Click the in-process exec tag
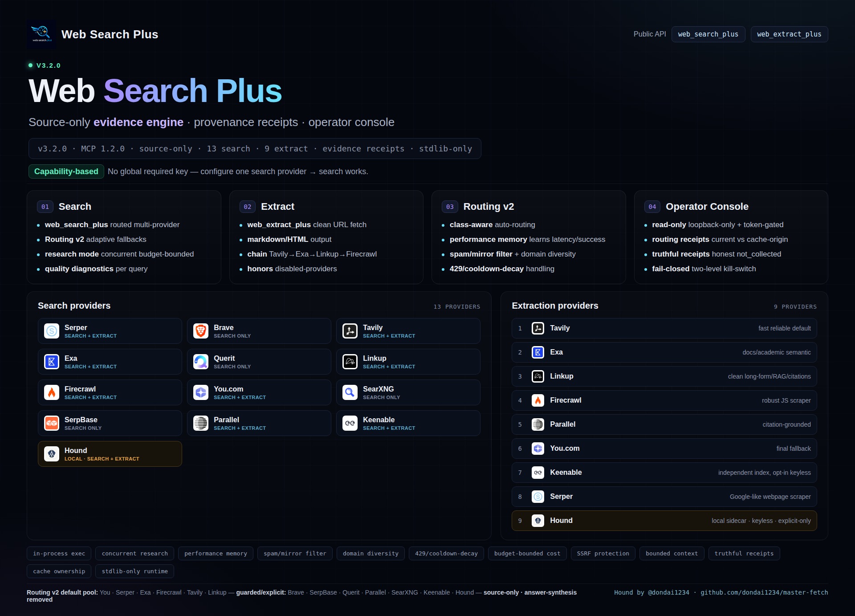Image resolution: width=855 pixels, height=616 pixels. coord(59,553)
